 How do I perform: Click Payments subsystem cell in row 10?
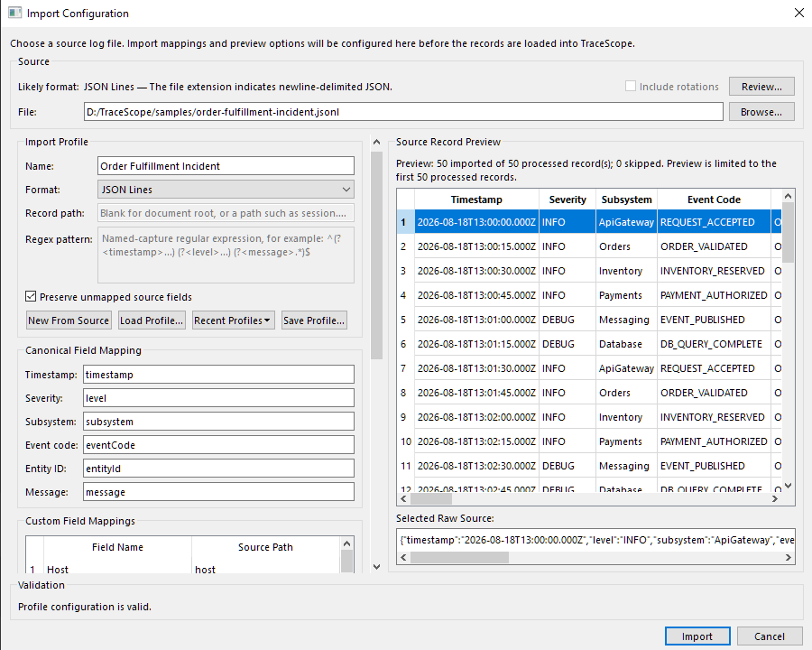(x=627, y=441)
